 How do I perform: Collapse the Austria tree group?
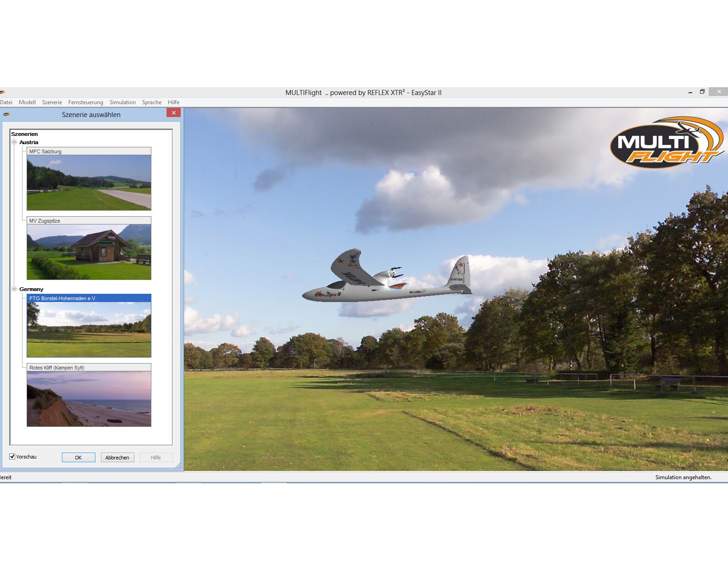coord(14,142)
